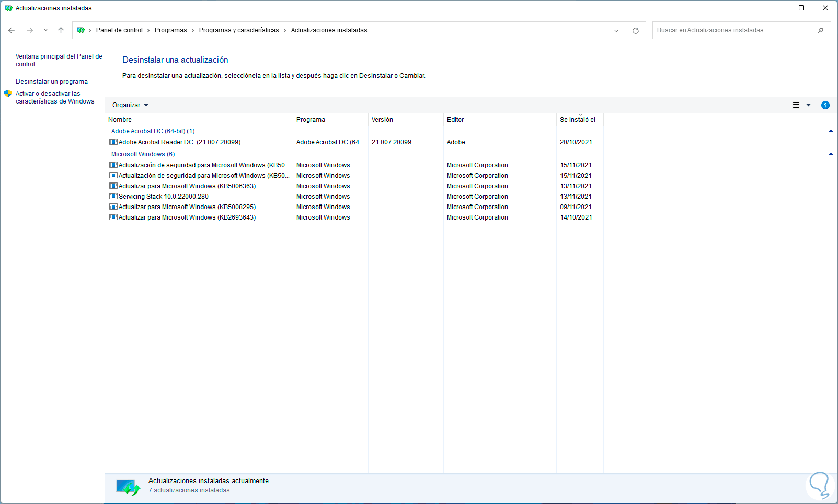Click the forward navigation arrow
Image resolution: width=838 pixels, height=504 pixels.
[x=30, y=30]
